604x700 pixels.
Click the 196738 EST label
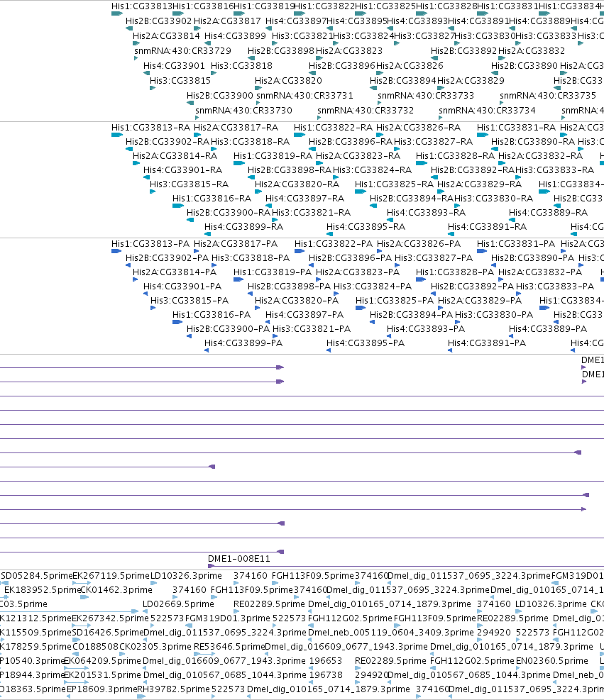click(326, 675)
